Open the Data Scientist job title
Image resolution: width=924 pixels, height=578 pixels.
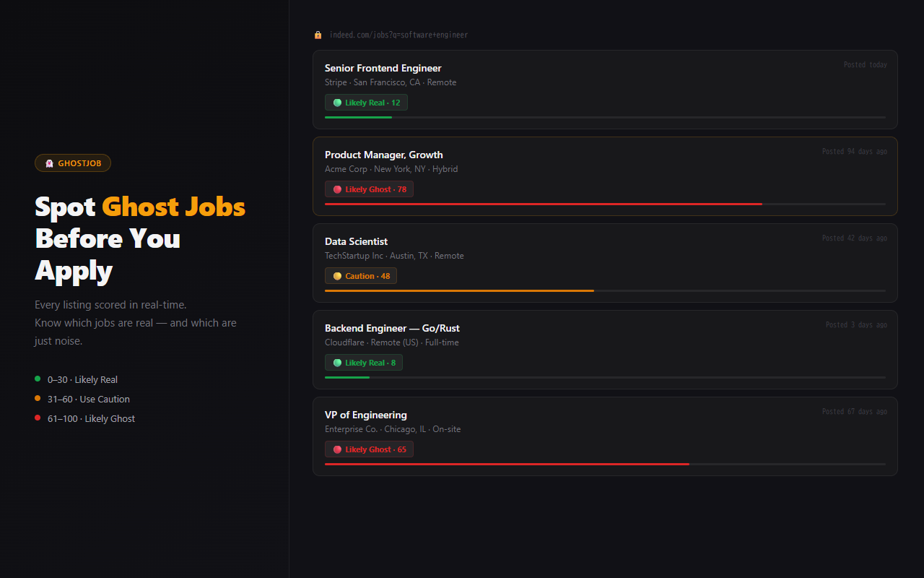tap(356, 241)
